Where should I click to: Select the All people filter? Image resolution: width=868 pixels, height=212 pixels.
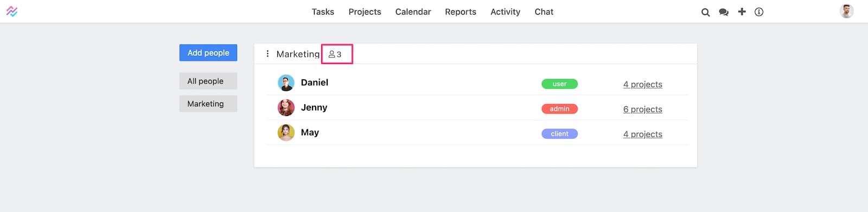pos(208,81)
